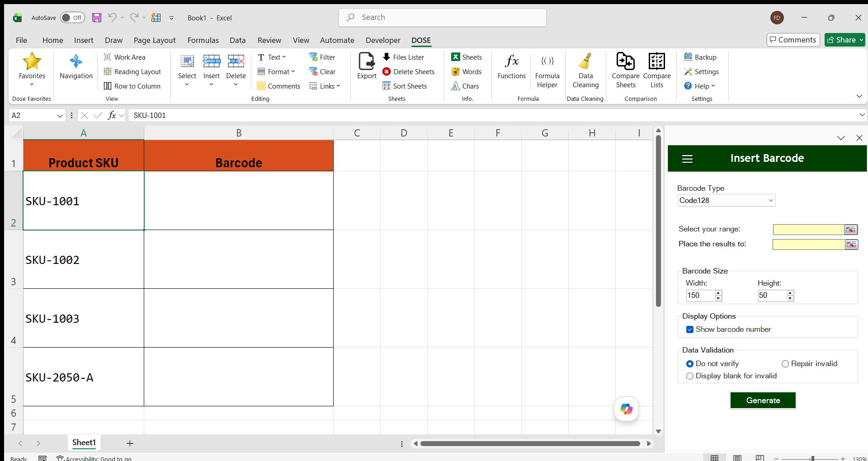The image size is (868, 461).
Task: Add a new sheet with plus button
Action: (x=130, y=443)
